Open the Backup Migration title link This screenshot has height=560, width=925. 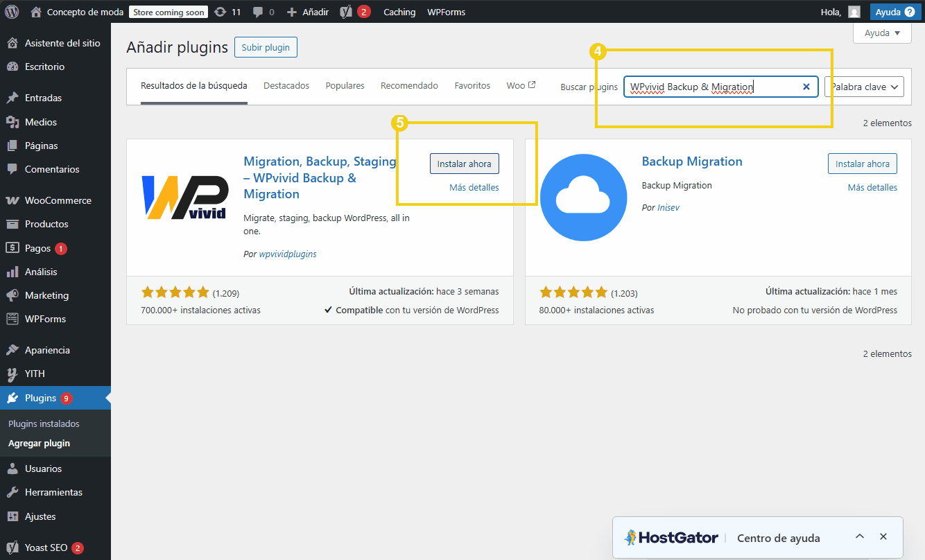pyautogui.click(x=692, y=161)
